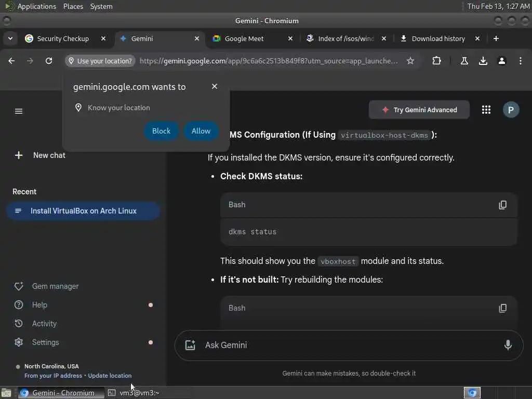
Task: Click the address bar URL
Action: click(269, 61)
